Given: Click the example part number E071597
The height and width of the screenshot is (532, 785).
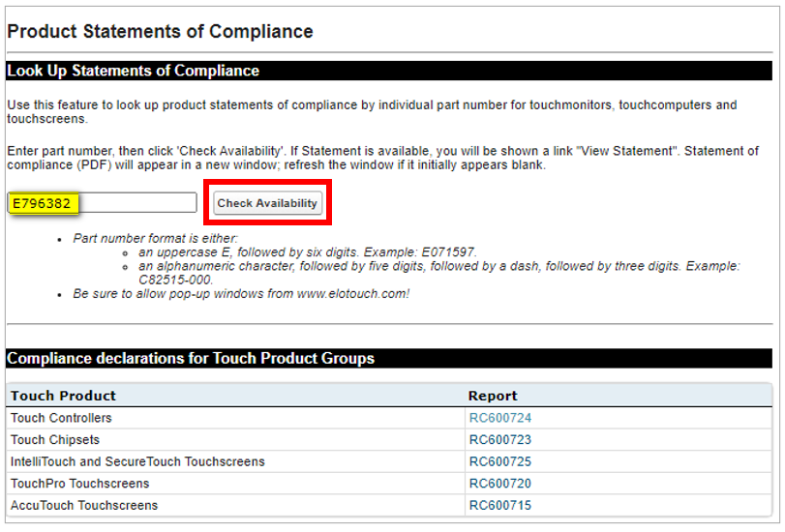Looking at the screenshot, I should click(448, 251).
